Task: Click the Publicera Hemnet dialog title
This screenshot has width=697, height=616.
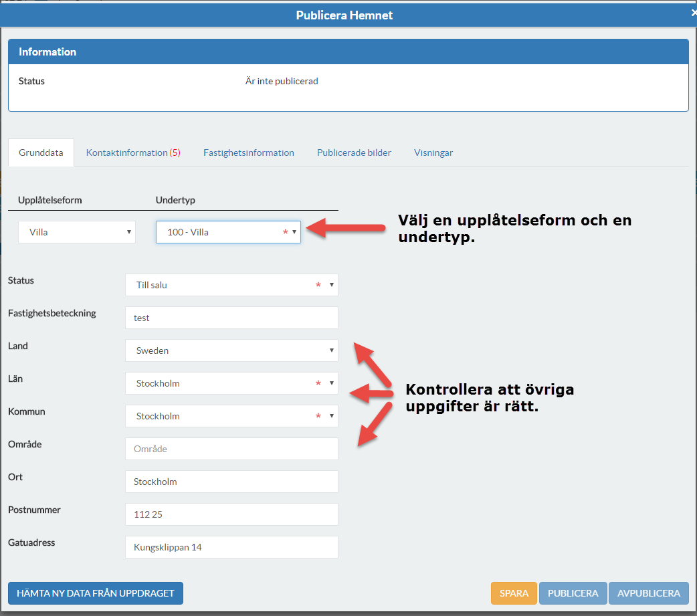Action: tap(344, 15)
